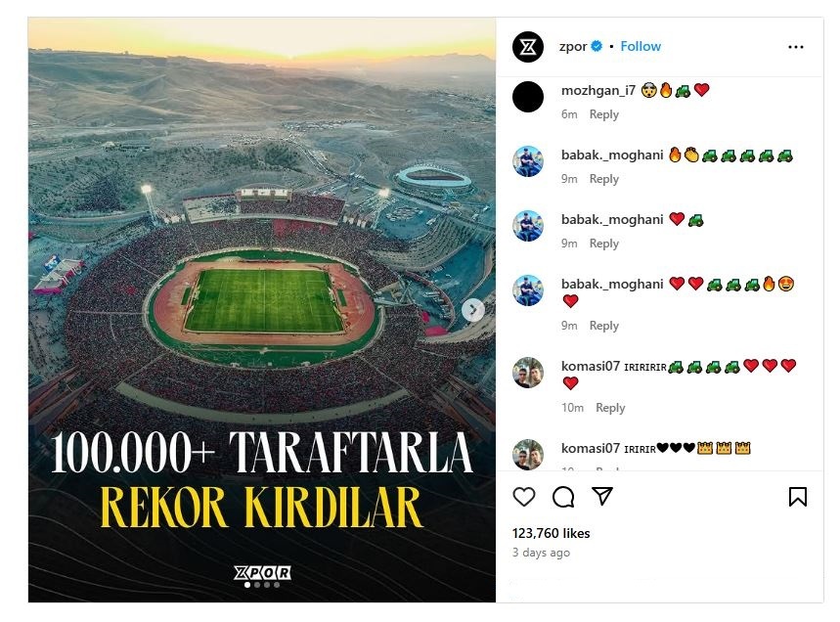The width and height of the screenshot is (840, 622).
Task: Follow the zpor account
Action: 641,47
